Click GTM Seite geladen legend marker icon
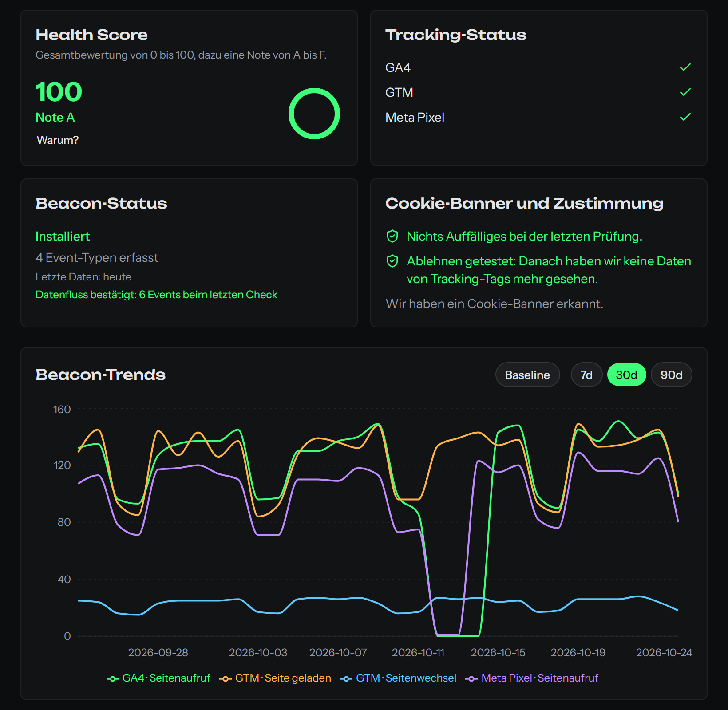The image size is (728, 710). pos(226,678)
